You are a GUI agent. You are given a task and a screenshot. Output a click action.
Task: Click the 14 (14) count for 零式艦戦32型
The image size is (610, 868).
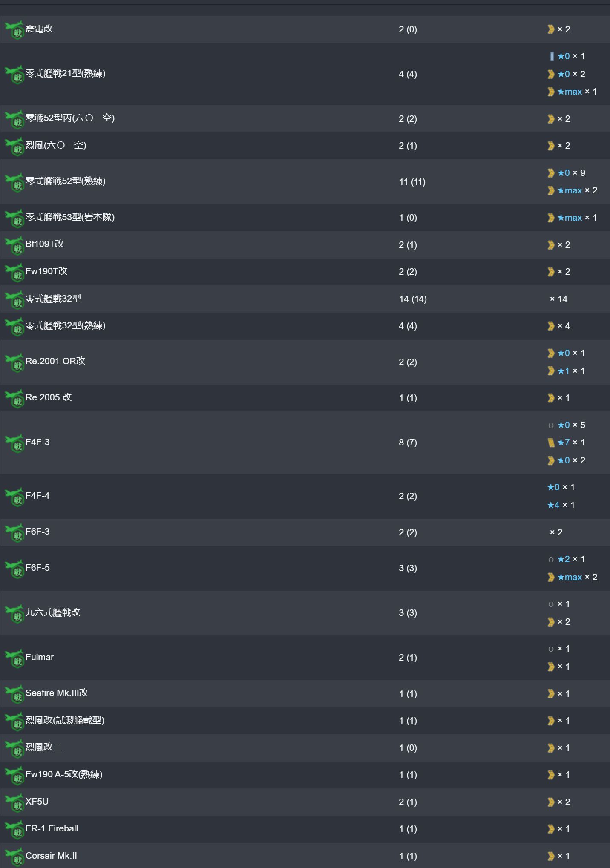pos(413,299)
